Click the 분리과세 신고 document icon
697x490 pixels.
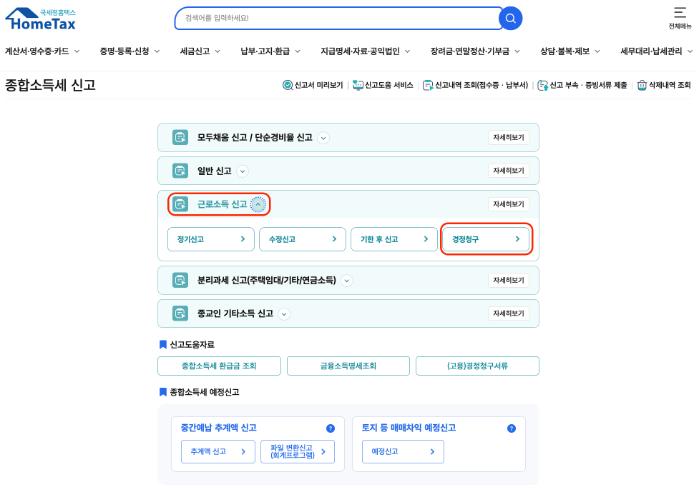tap(180, 280)
